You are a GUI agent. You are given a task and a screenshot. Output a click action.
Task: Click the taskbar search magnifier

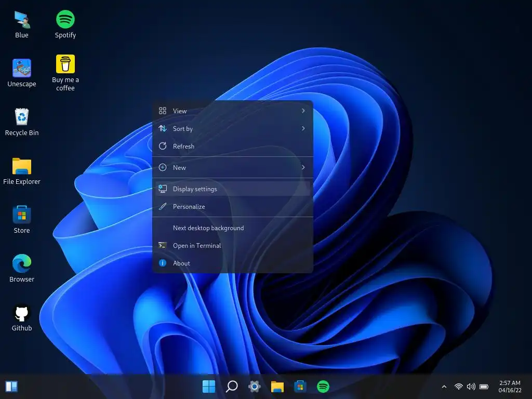[232, 387]
